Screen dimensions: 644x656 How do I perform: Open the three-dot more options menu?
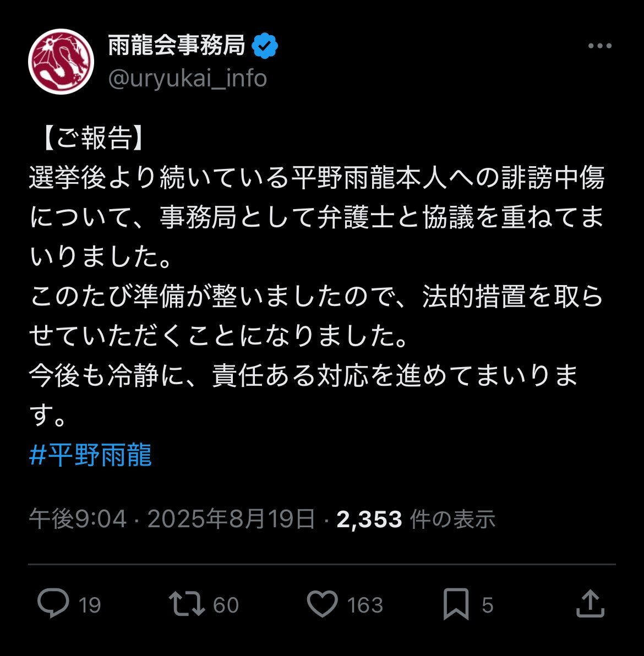[x=599, y=46]
